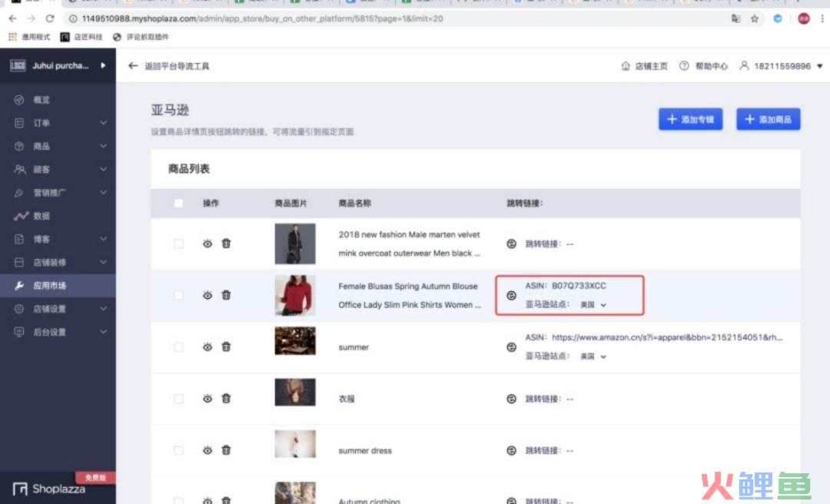Click link icon for 衣服 row

pos(511,399)
